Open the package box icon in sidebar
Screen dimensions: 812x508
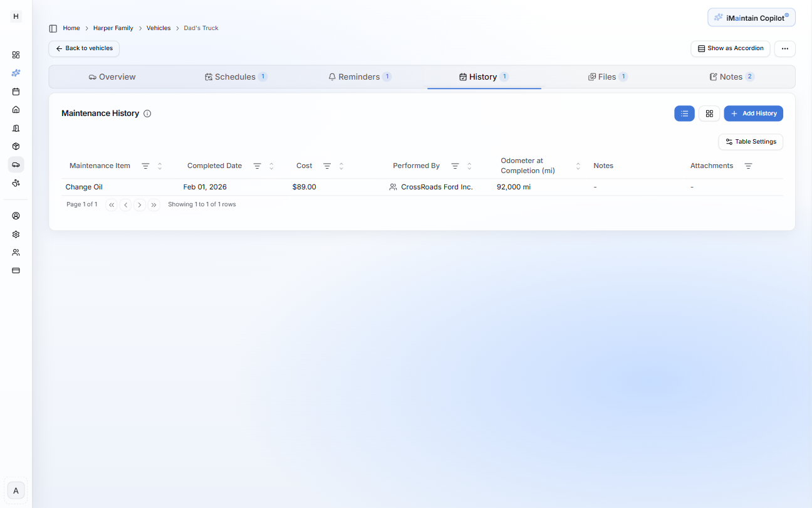tap(16, 146)
